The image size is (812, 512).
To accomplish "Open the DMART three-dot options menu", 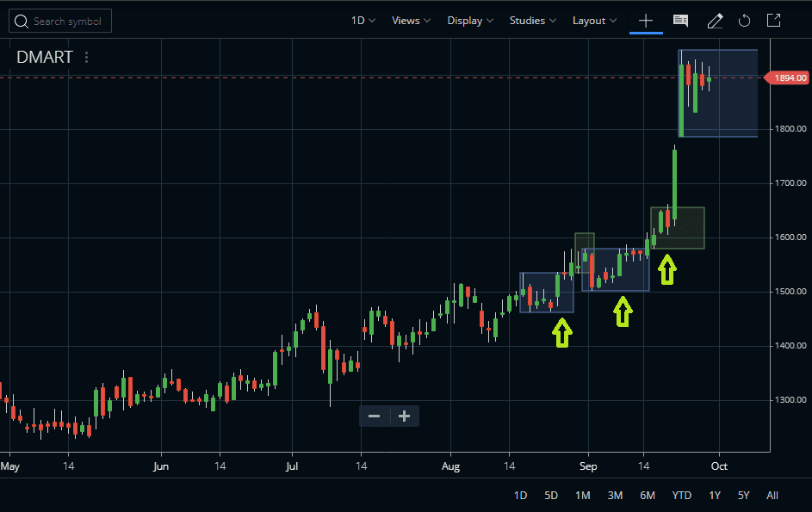I will (x=85, y=57).
